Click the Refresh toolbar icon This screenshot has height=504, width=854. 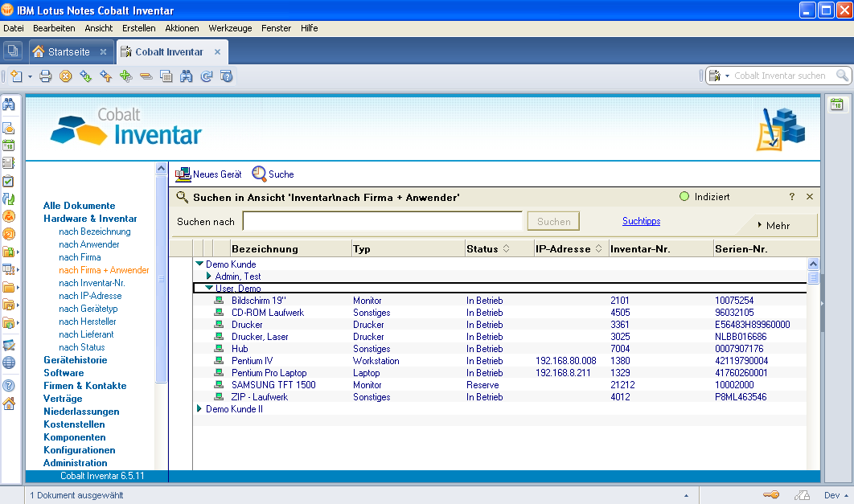(x=207, y=76)
